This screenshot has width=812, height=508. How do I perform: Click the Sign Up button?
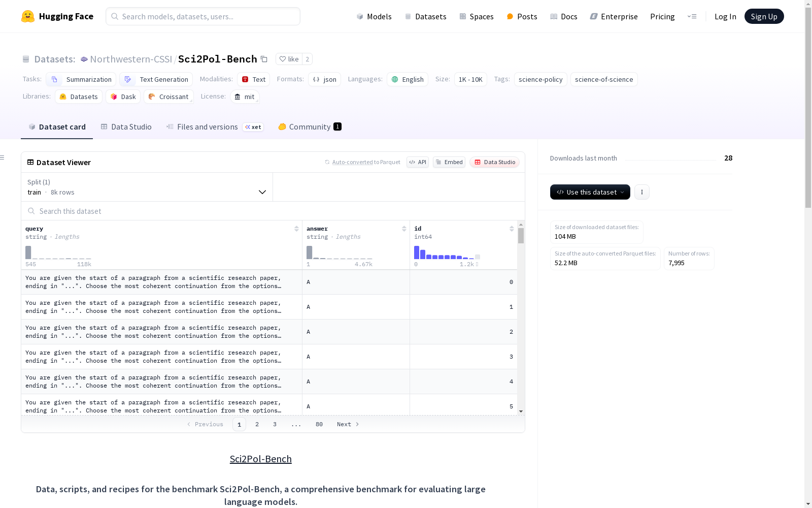tap(764, 16)
